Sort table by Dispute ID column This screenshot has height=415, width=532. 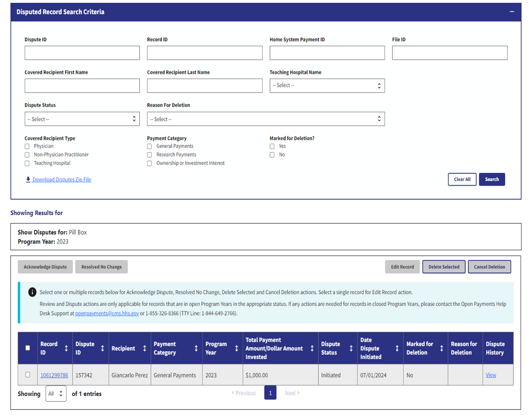click(102, 348)
